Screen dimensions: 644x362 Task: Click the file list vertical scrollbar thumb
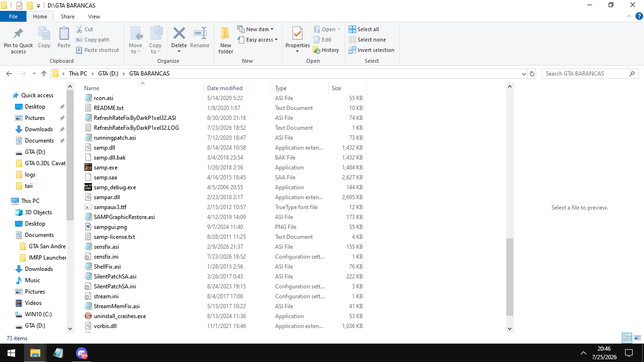[x=510, y=277]
